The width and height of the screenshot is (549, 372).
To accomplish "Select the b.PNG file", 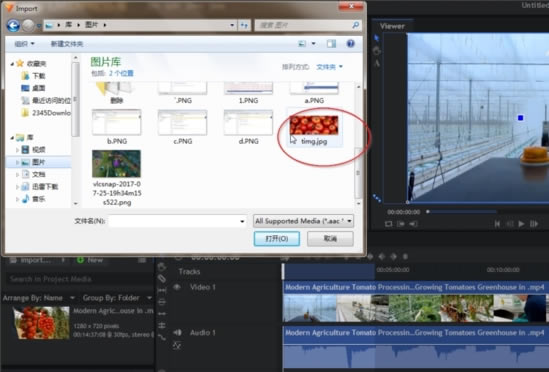I will pyautogui.click(x=117, y=127).
